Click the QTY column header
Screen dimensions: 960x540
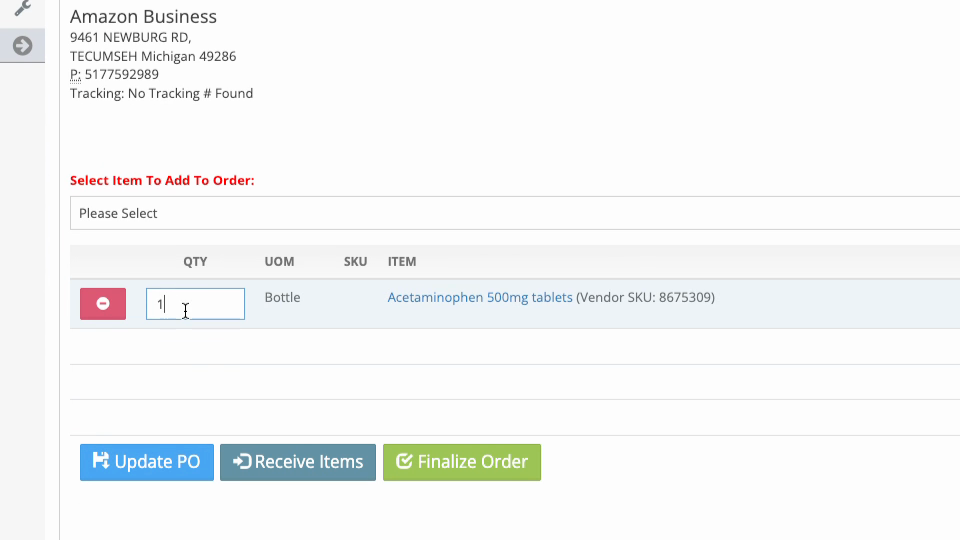pos(195,261)
